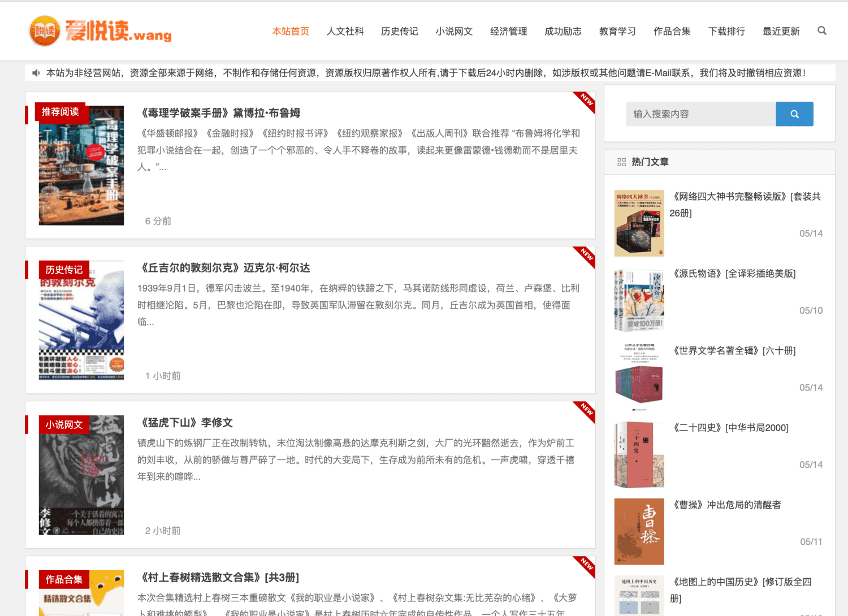Click the 曹操 sidebar thumbnail
This screenshot has height=616, width=848.
(639, 532)
